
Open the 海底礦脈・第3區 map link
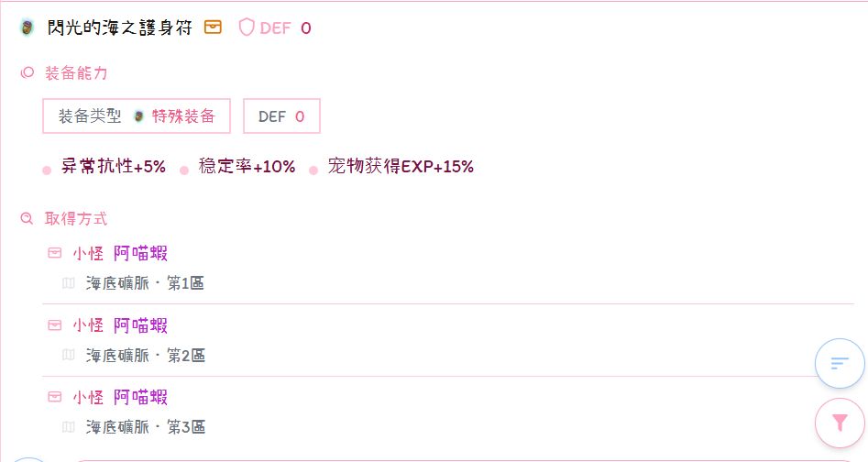pos(146,427)
